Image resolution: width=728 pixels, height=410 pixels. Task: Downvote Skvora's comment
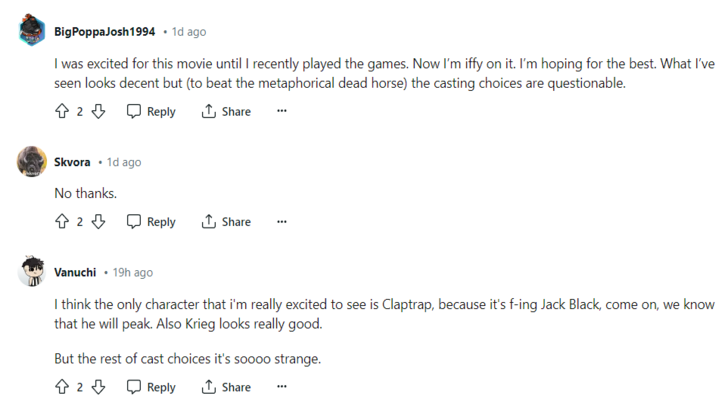98,222
